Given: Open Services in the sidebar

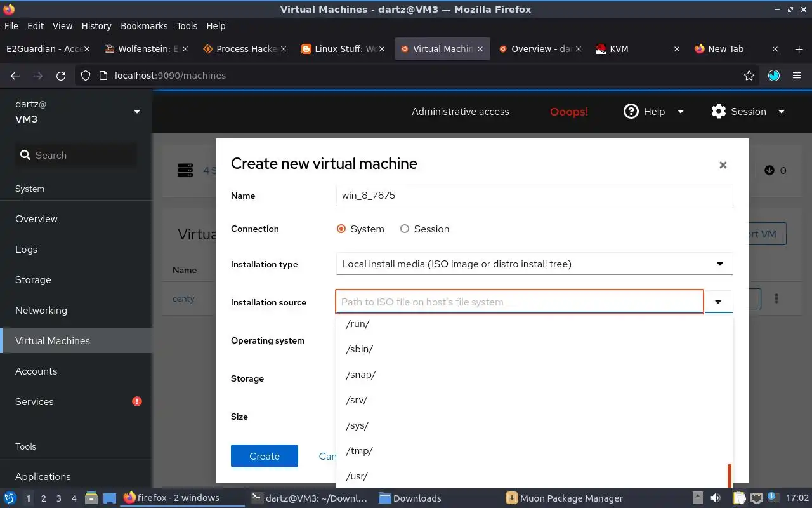Looking at the screenshot, I should (76, 401).
